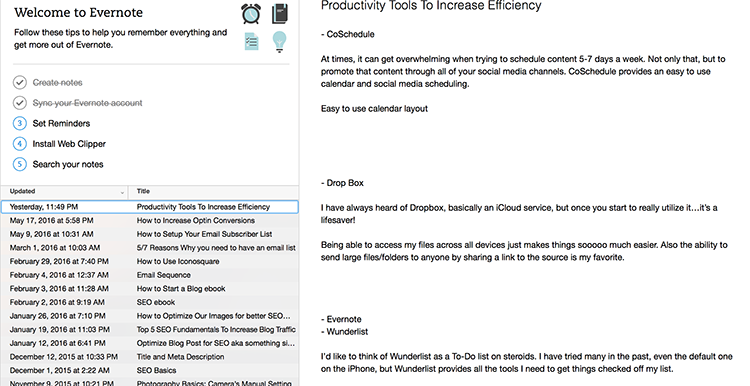Click the sort arrow in Updated column
Screen dimensions: 750x386
tap(122, 193)
